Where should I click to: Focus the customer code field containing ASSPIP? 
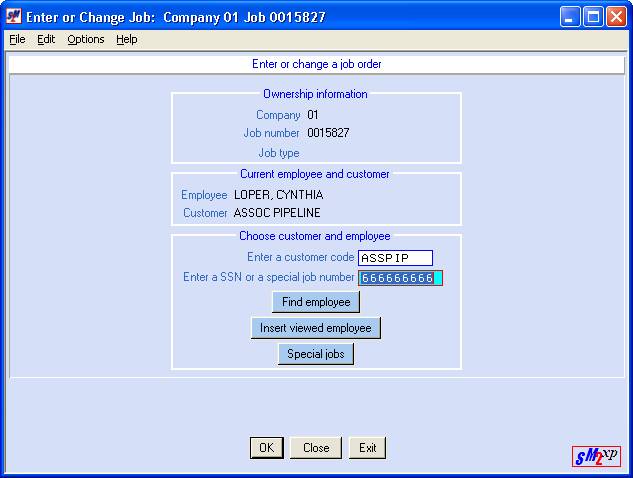tap(396, 258)
